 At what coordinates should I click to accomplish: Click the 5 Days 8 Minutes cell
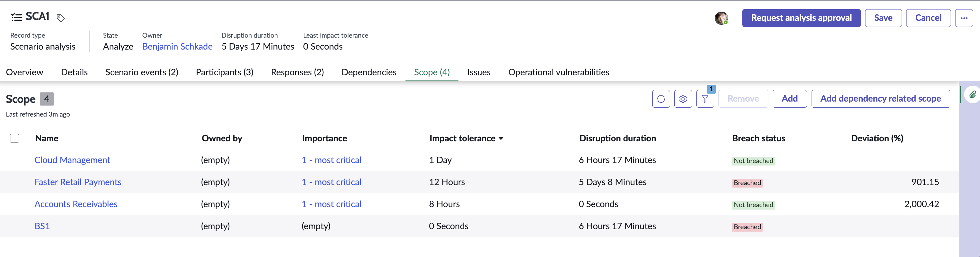612,182
